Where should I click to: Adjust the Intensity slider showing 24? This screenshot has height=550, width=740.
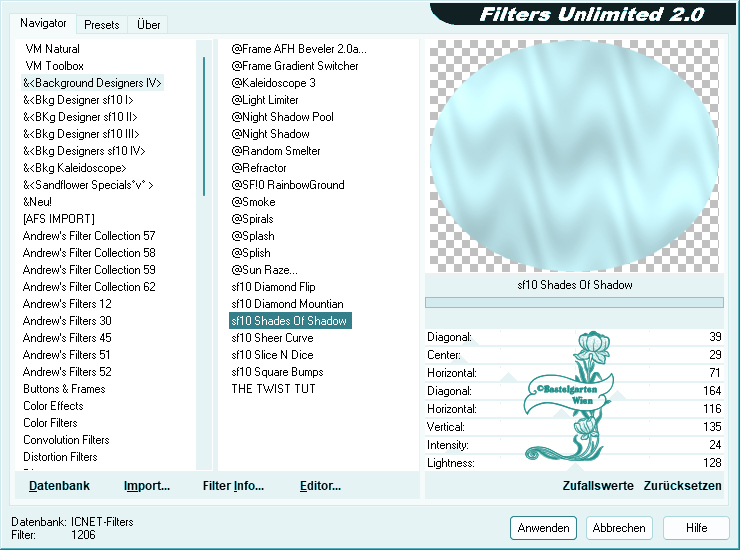(574, 445)
